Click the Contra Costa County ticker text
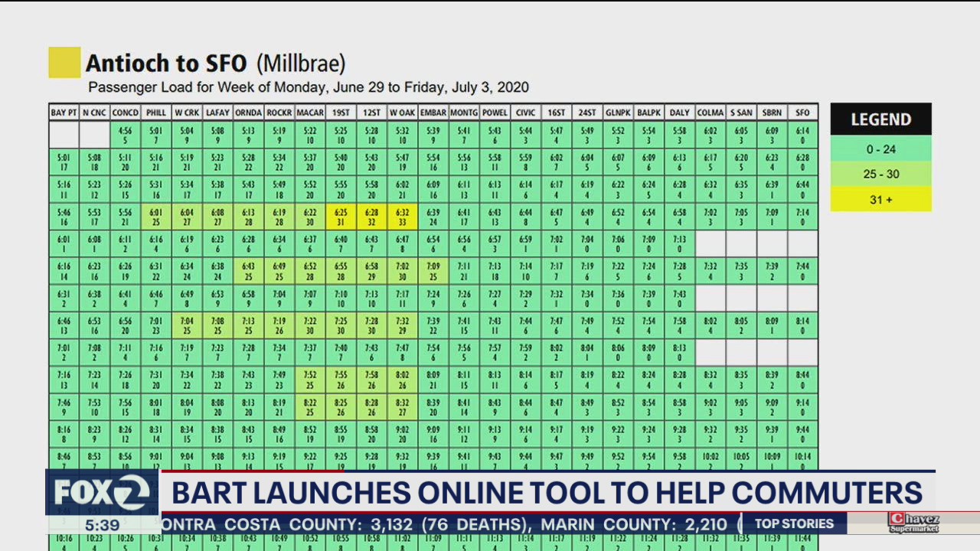The width and height of the screenshot is (980, 551). coord(346,525)
